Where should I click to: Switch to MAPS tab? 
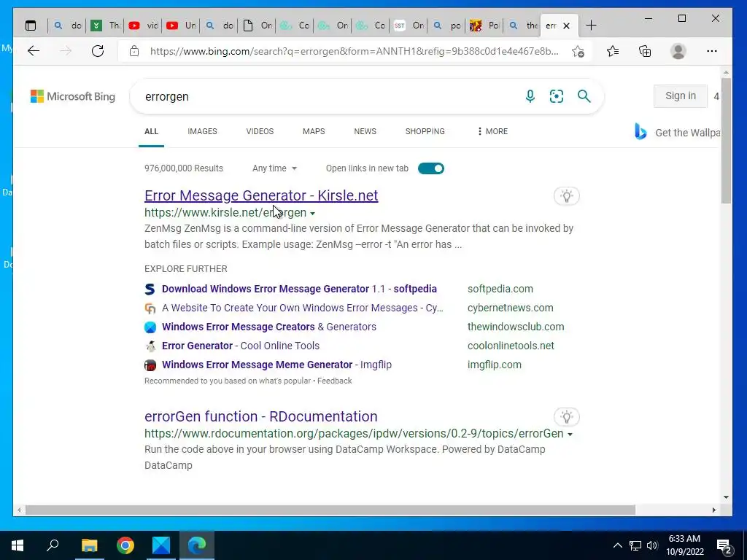(x=314, y=131)
